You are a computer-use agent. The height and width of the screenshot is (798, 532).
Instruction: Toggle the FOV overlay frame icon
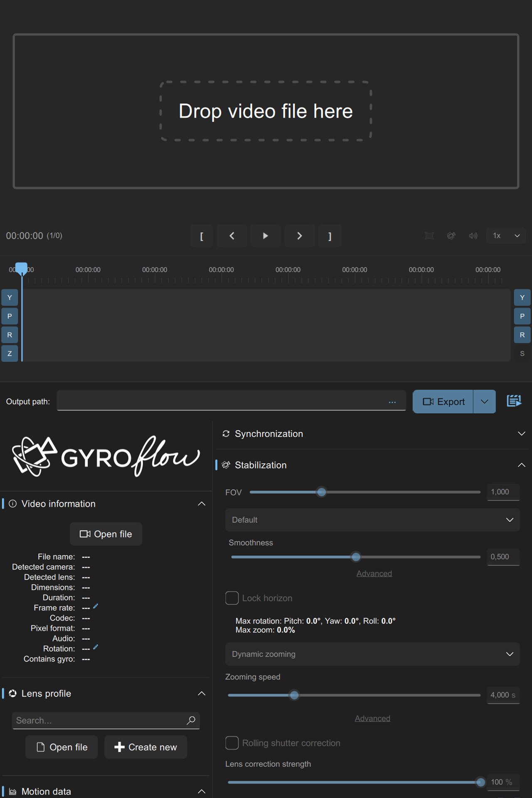(x=429, y=236)
